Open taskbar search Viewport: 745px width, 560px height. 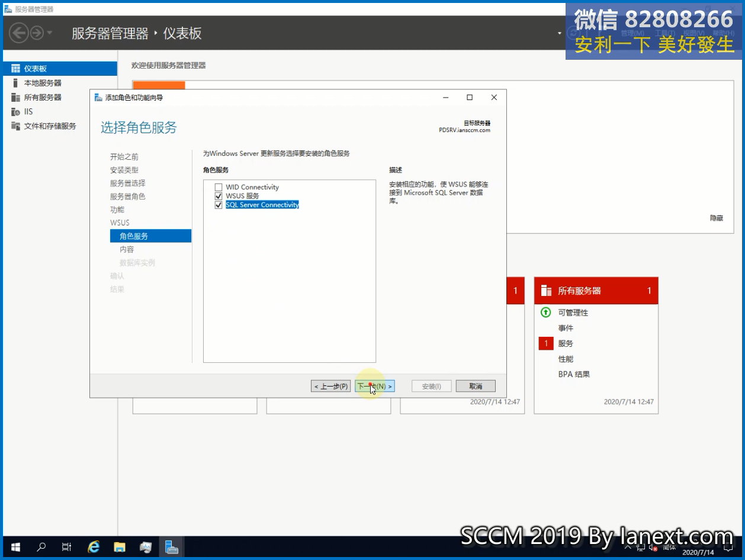point(41,547)
